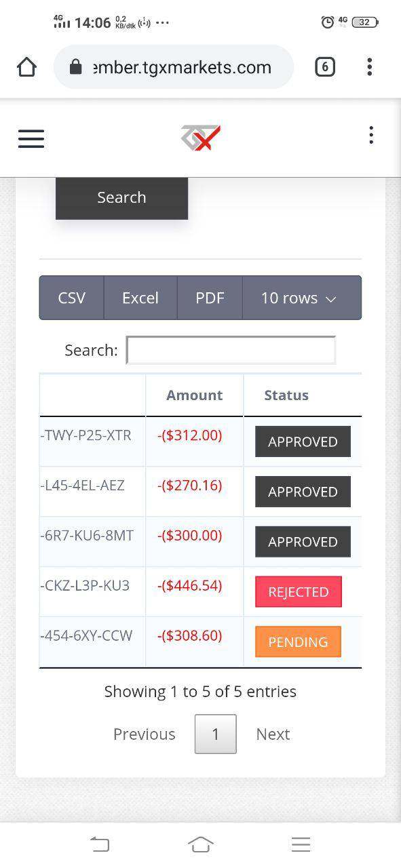Viewport: 401px width, 868px height.
Task: Go to the browser home page icon
Action: coord(26,66)
